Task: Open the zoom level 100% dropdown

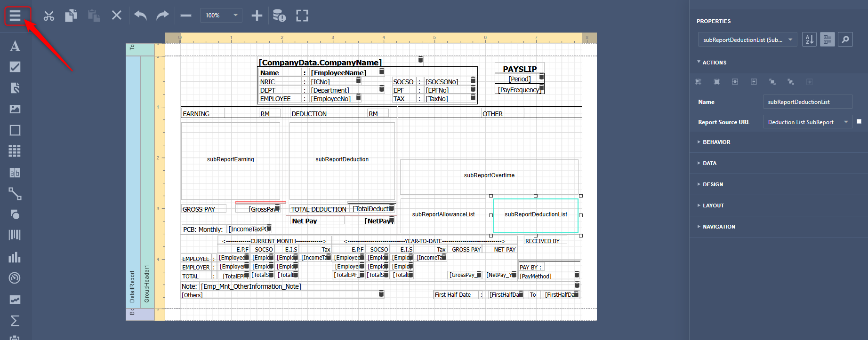Action: (221, 16)
